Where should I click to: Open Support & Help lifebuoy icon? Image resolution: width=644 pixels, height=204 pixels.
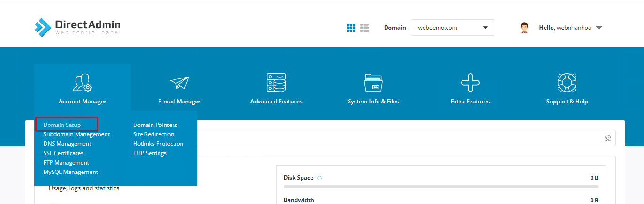[567, 83]
